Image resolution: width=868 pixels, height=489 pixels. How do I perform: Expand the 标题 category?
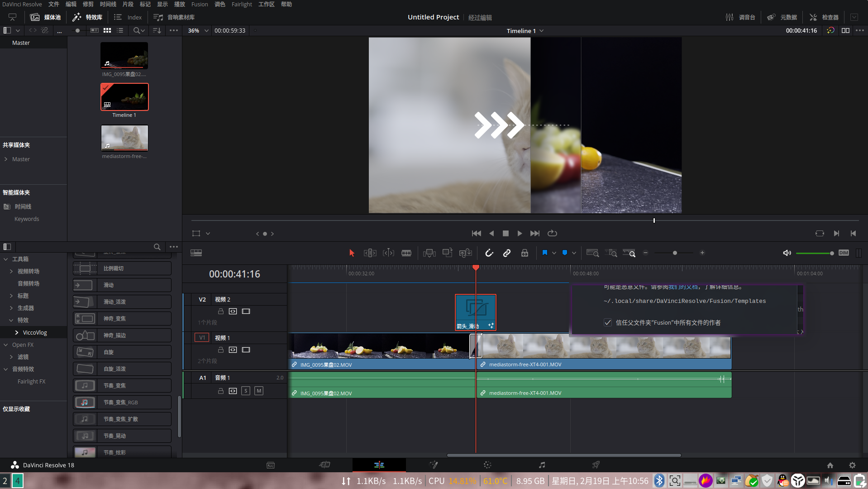click(11, 296)
